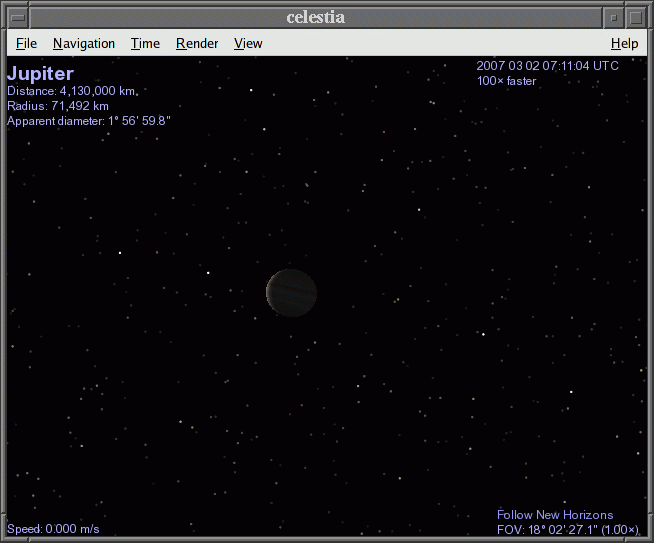Select the planet Jupiter in the view
This screenshot has width=654, height=543.
(x=291, y=293)
